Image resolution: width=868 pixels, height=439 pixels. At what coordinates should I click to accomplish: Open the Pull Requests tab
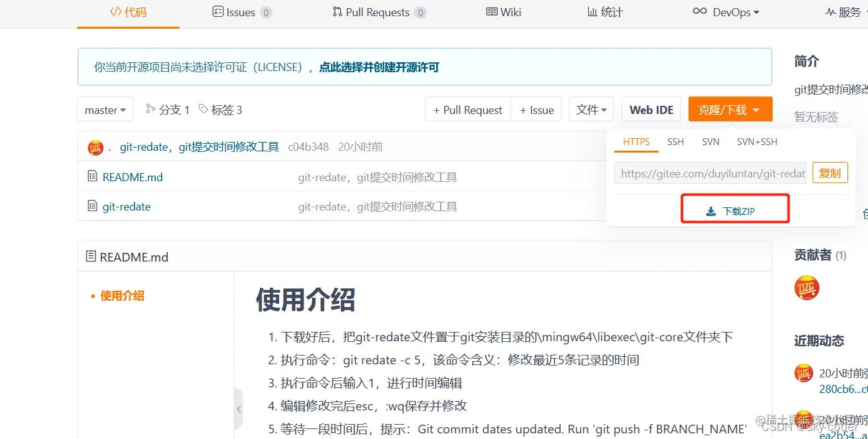coord(379,12)
